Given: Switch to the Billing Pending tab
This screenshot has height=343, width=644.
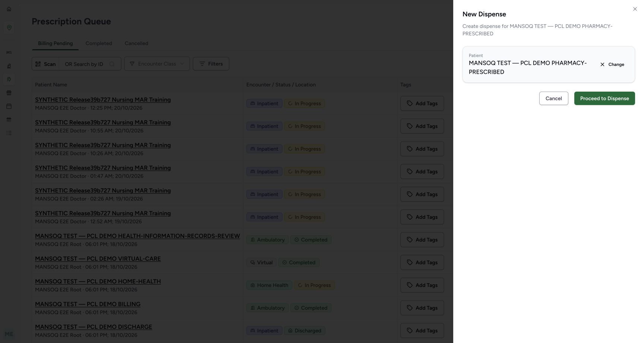Looking at the screenshot, I should [55, 43].
